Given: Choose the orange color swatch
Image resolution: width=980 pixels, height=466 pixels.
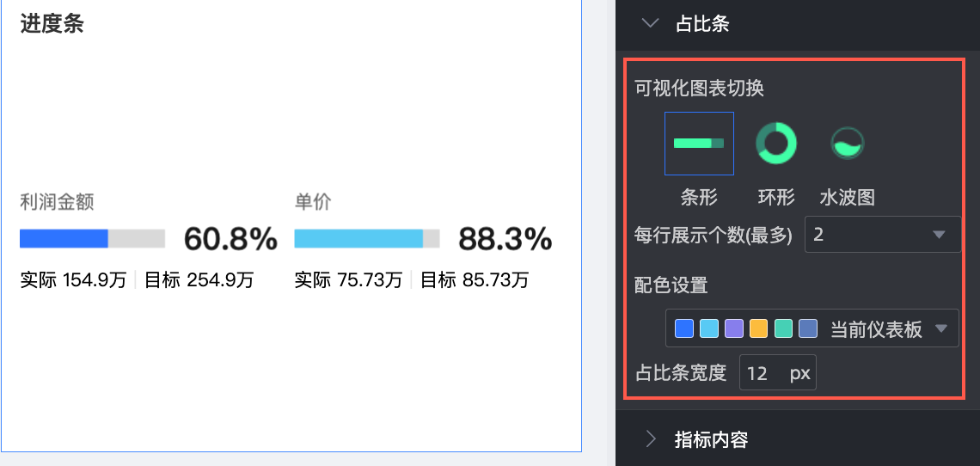Looking at the screenshot, I should point(759,328).
